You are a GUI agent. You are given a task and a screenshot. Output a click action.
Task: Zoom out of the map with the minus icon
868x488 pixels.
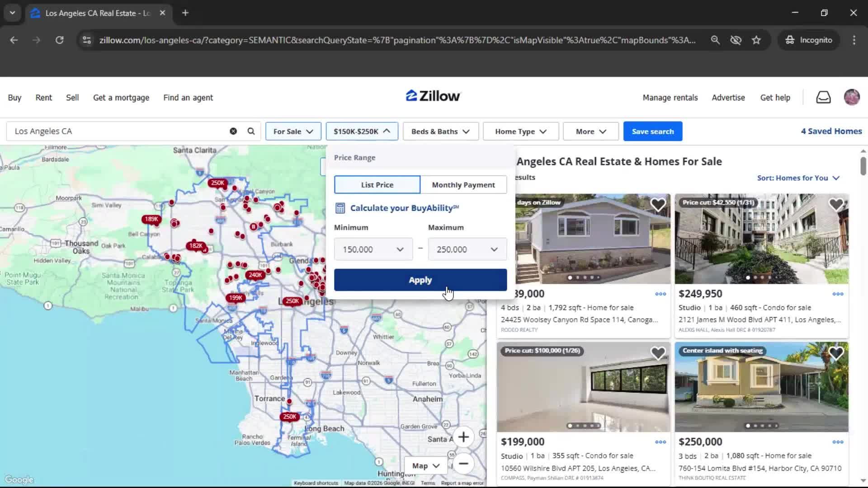tap(464, 464)
